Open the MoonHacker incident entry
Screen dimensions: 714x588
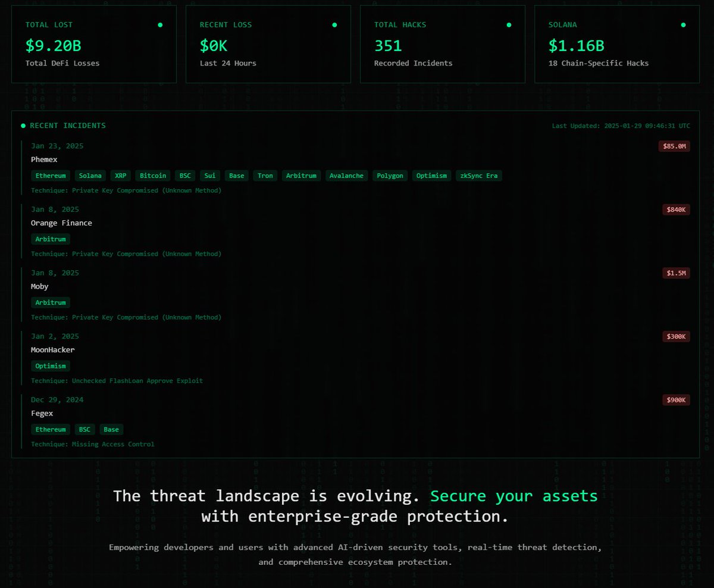(x=356, y=358)
